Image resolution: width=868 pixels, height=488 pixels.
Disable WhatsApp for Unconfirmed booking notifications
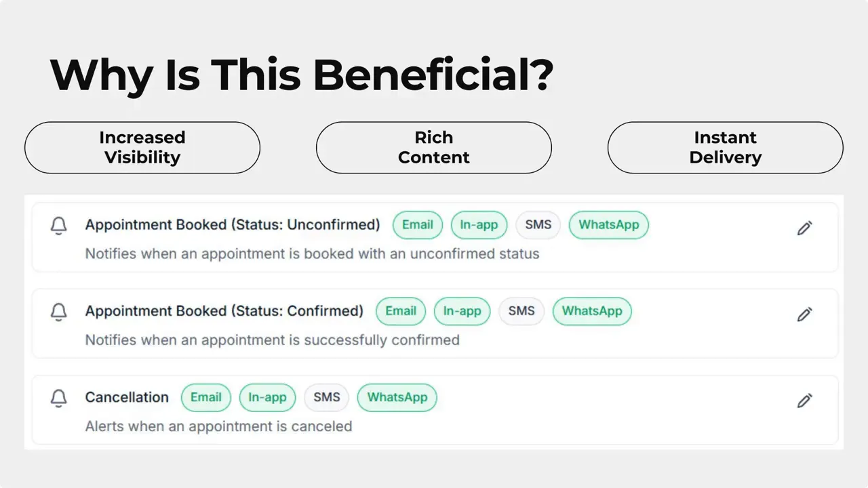pos(608,224)
